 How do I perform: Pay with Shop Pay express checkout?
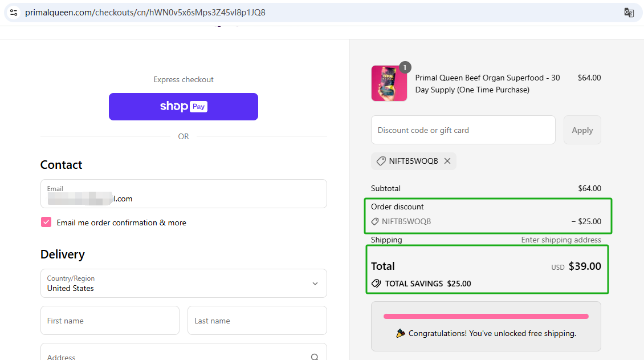pyautogui.click(x=184, y=107)
